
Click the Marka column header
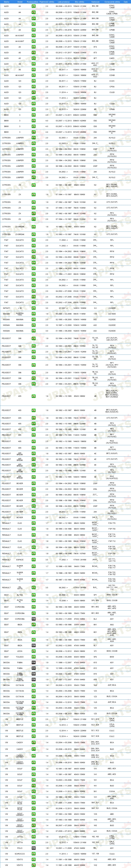click(6, 2)
